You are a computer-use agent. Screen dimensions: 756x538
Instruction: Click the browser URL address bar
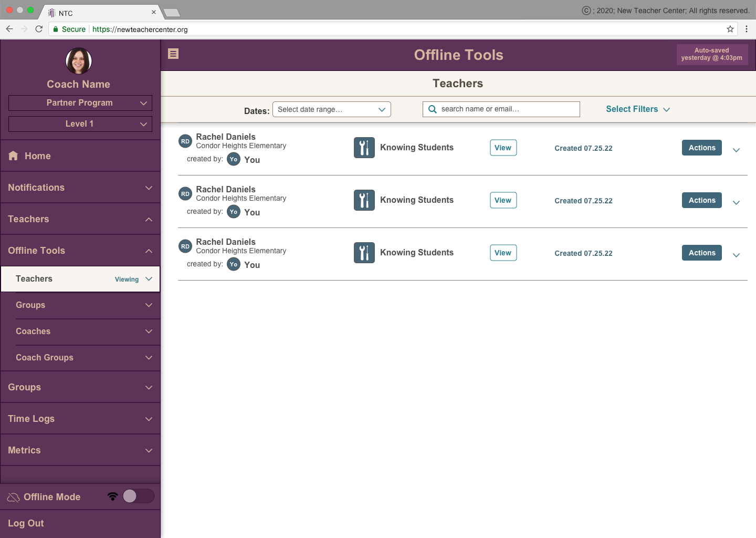[x=394, y=29]
